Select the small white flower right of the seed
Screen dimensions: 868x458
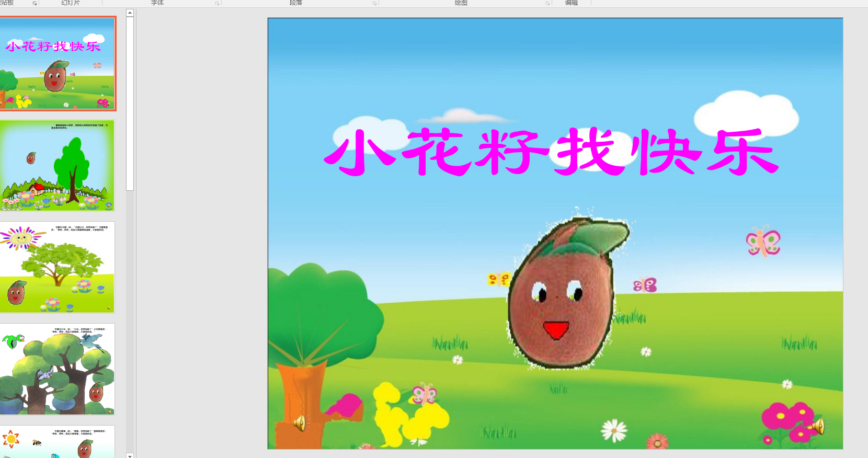click(646, 352)
